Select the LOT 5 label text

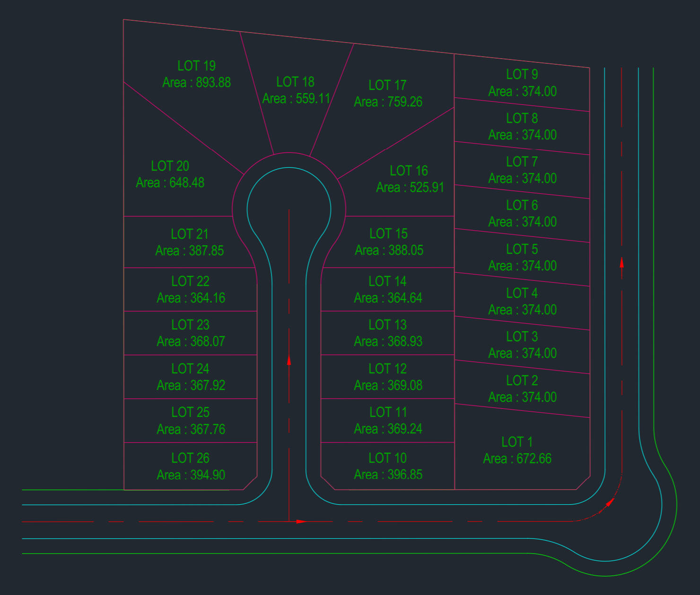522,249
